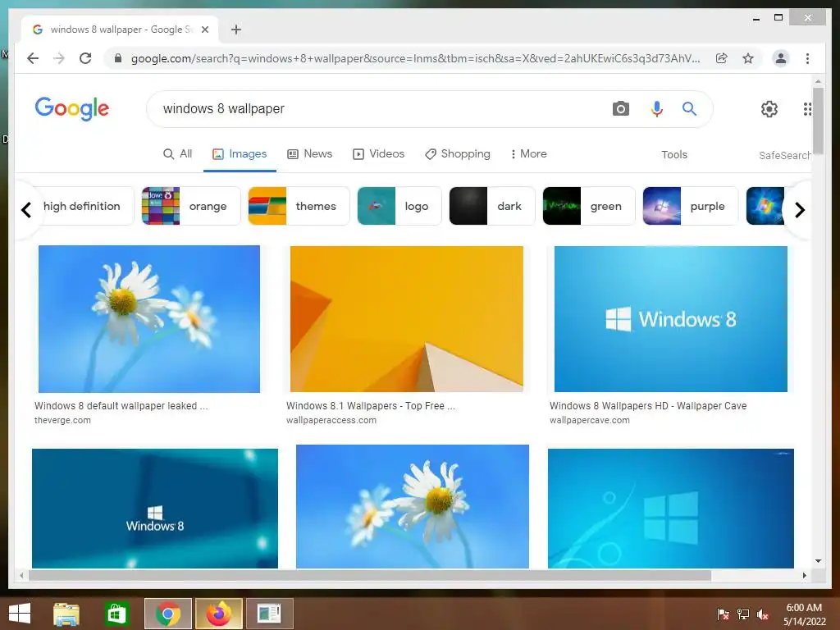Bookmark this tab with the star icon
Screen dimensions: 840x630
748,58
